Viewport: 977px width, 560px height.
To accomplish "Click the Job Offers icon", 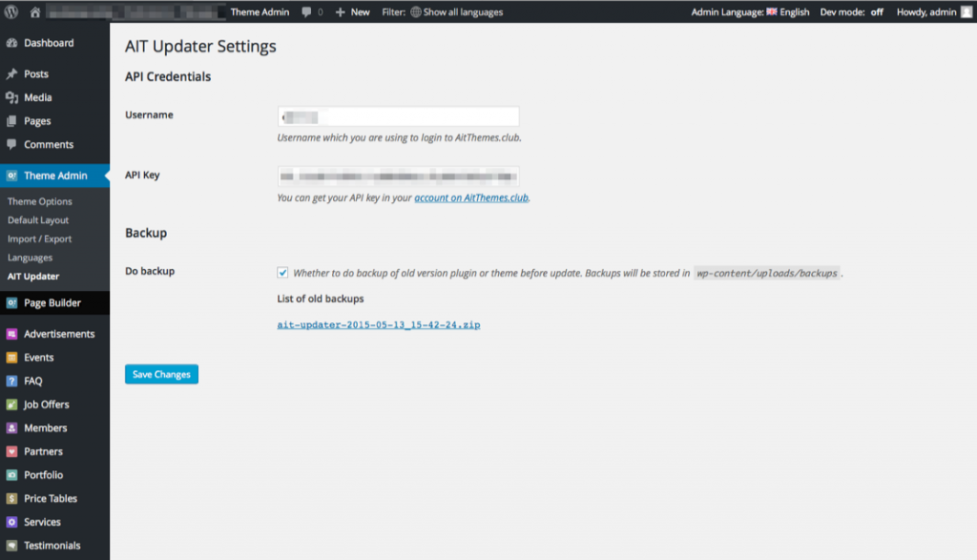I will [11, 404].
